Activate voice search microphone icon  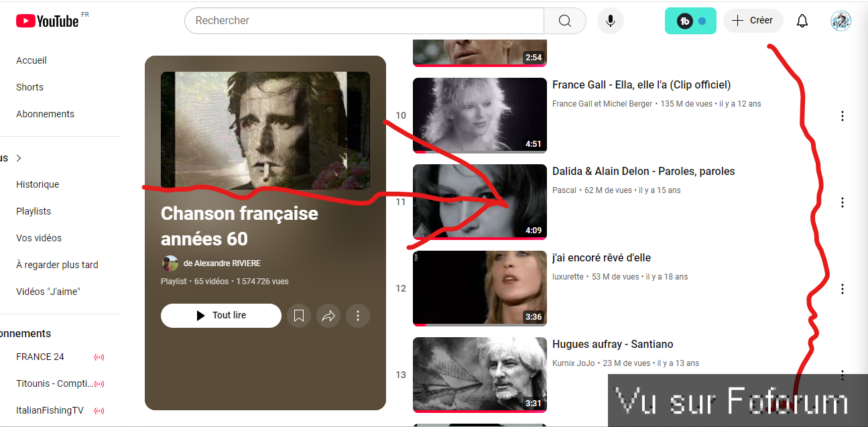click(610, 21)
